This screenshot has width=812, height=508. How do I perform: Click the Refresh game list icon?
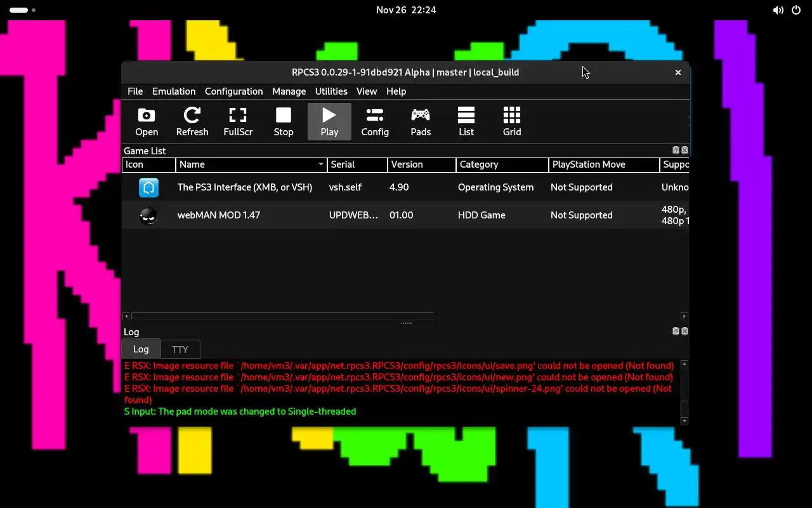(192, 121)
